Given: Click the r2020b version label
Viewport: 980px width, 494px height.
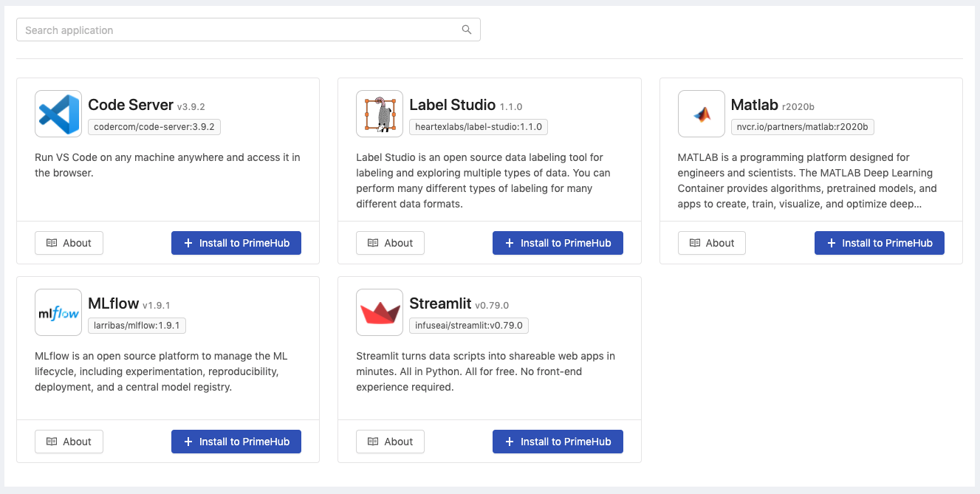Looking at the screenshot, I should click(798, 106).
